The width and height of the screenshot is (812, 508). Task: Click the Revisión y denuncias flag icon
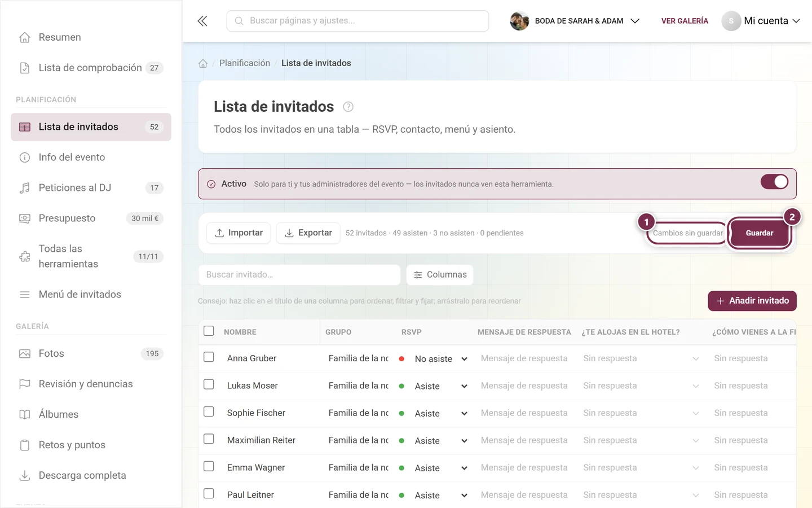pyautogui.click(x=25, y=384)
